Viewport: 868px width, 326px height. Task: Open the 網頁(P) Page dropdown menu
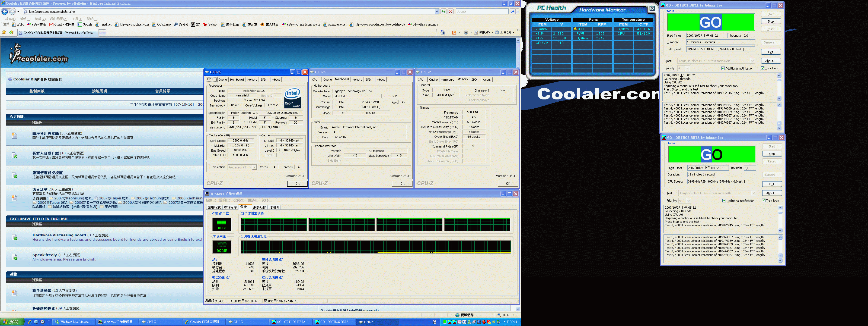click(484, 32)
